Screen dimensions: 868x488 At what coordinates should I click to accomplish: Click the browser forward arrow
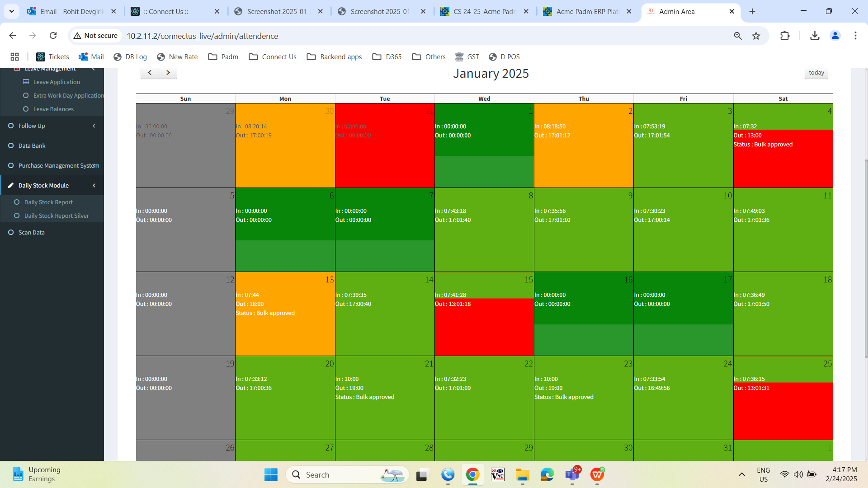tap(33, 36)
